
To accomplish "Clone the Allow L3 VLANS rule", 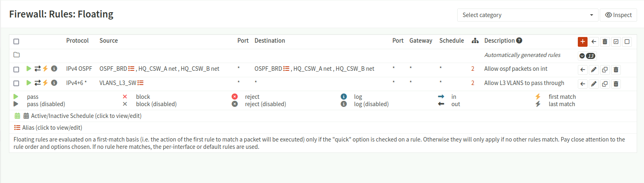I will click(x=605, y=84).
